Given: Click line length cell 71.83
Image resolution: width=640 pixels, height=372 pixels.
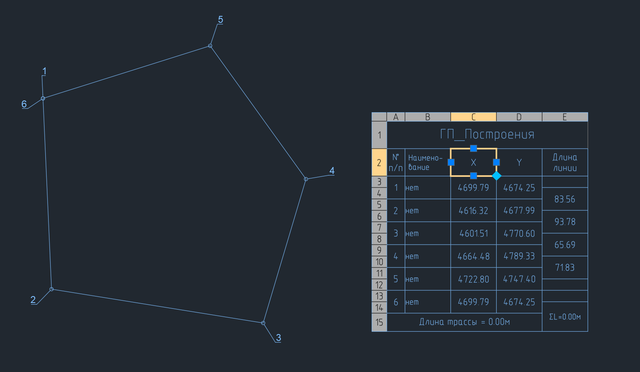Looking at the screenshot, I should (565, 268).
